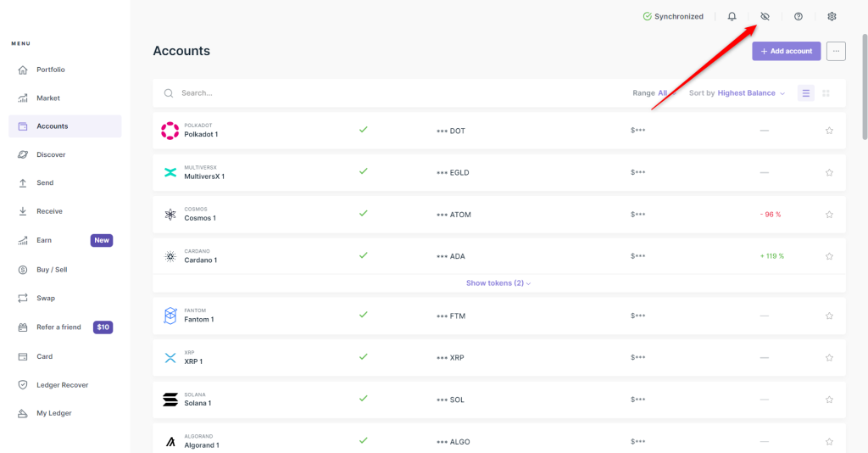Star the Polkadot 1 account
868x453 pixels.
tap(829, 131)
